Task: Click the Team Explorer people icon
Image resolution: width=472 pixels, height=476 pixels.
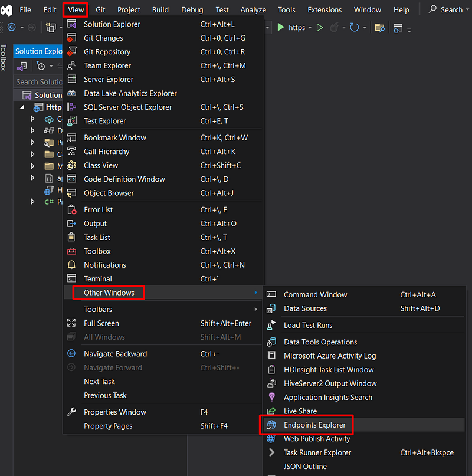Action: tap(71, 65)
